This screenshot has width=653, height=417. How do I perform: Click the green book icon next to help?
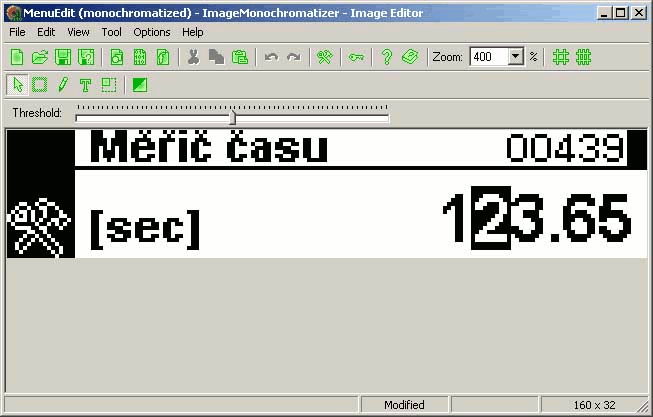(x=410, y=57)
